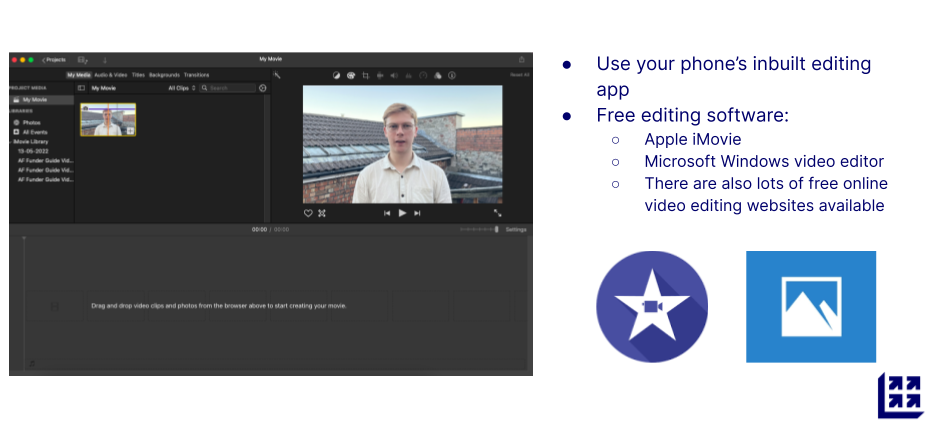This screenshot has width=941, height=437.
Task: Click the magic wand auto-enhance icon
Action: point(277,75)
